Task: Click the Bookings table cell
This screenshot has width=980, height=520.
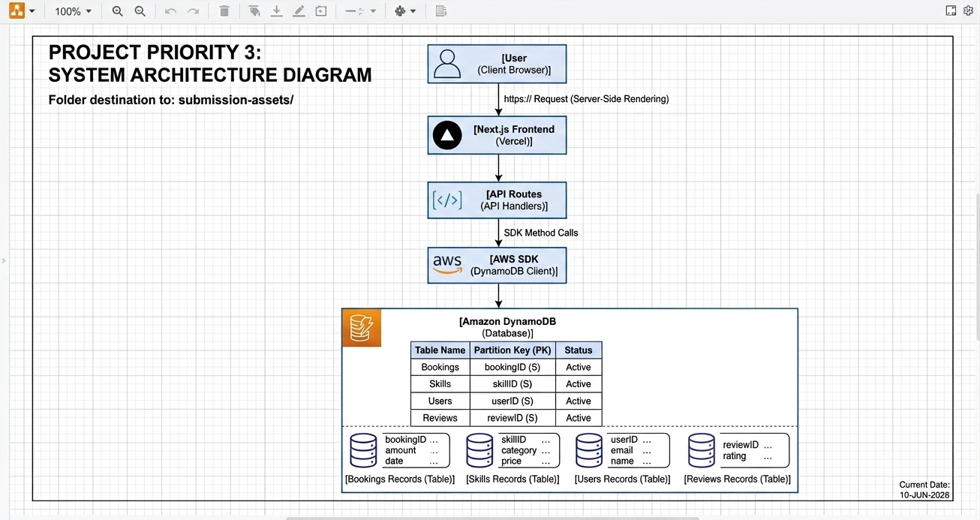Action: (x=440, y=367)
